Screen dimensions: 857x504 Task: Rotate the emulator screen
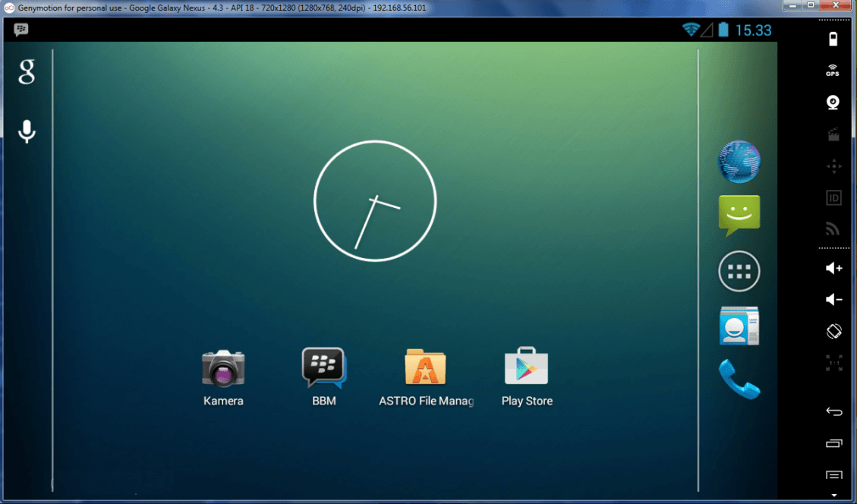833,332
